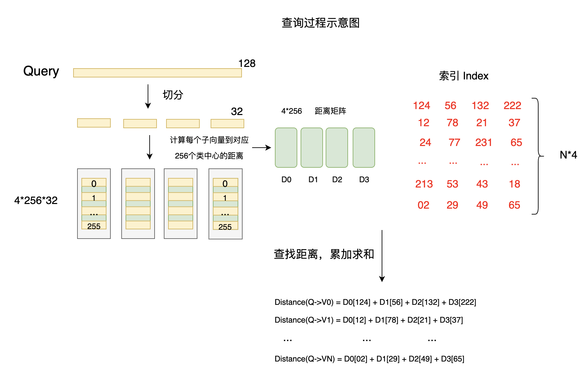Click index value 02

(x=424, y=205)
